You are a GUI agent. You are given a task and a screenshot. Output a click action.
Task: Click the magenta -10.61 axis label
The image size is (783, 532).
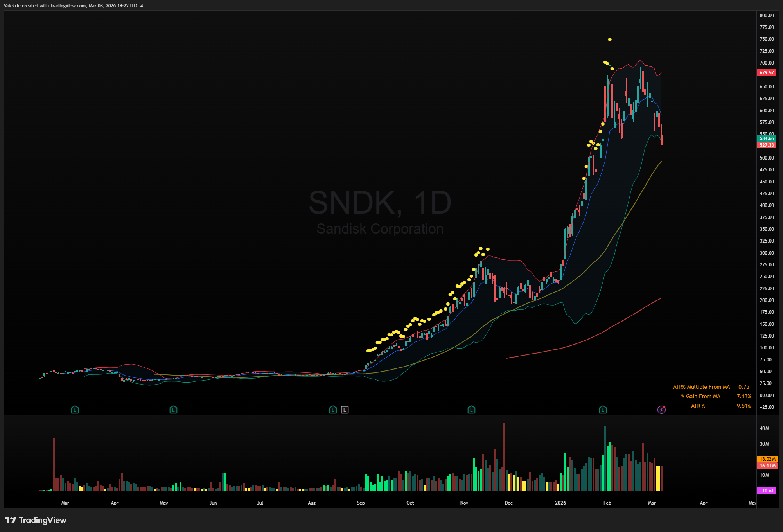coord(767,491)
